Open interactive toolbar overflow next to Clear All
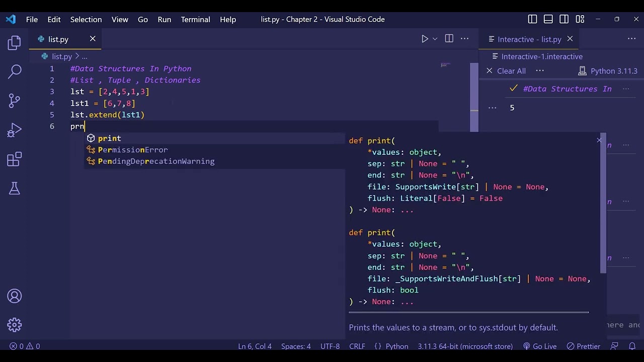The width and height of the screenshot is (644, 362). pyautogui.click(x=540, y=71)
